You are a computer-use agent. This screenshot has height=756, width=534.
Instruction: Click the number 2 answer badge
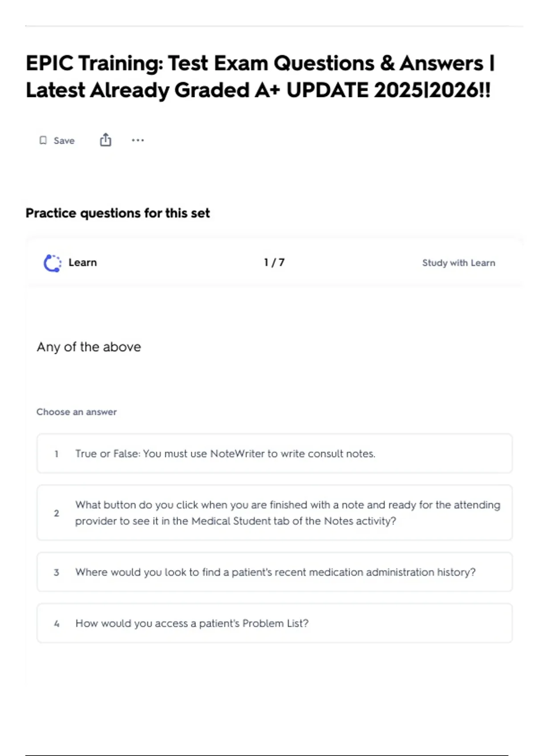point(57,513)
